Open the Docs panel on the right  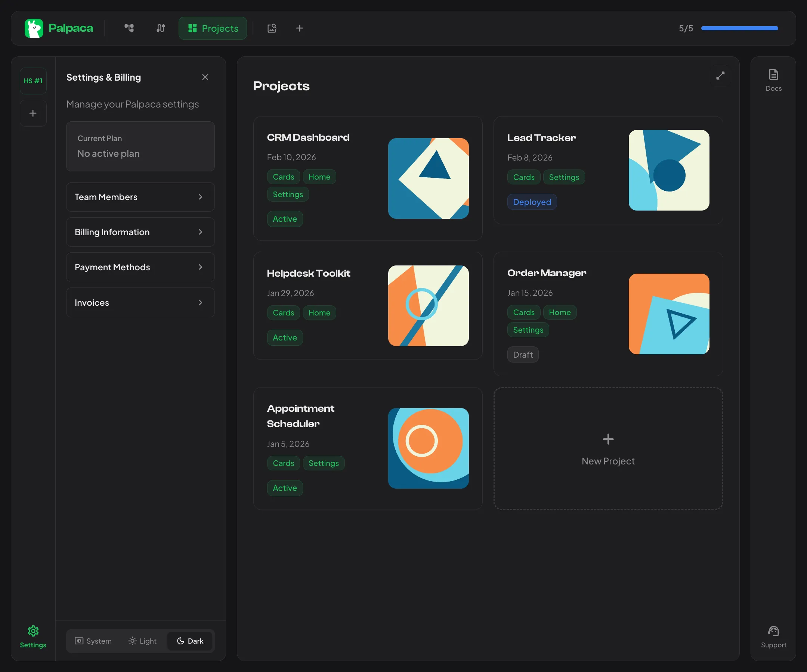[x=773, y=79]
